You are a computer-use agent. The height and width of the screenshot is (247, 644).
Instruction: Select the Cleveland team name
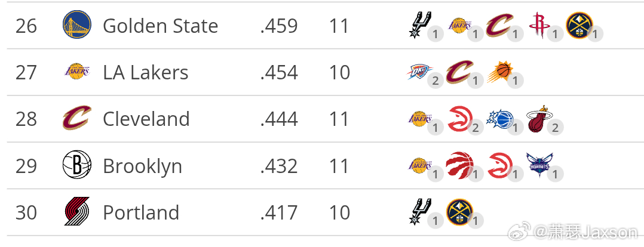click(x=146, y=119)
